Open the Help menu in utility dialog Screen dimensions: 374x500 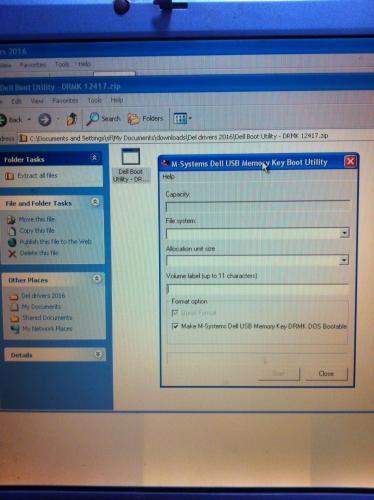point(168,177)
